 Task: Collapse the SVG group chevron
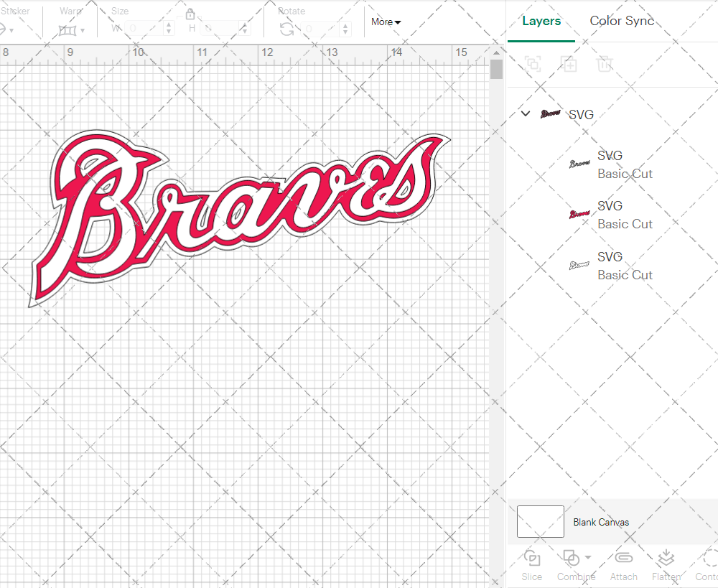526,113
